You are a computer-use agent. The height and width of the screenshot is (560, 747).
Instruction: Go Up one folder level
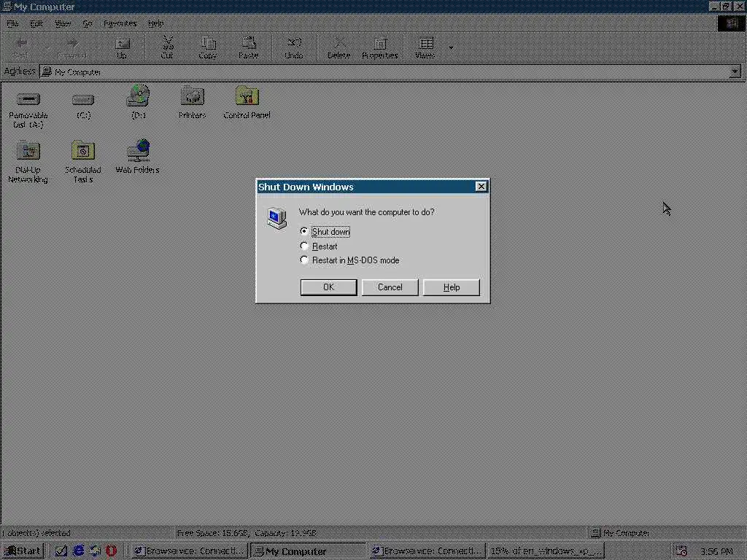pos(122,47)
